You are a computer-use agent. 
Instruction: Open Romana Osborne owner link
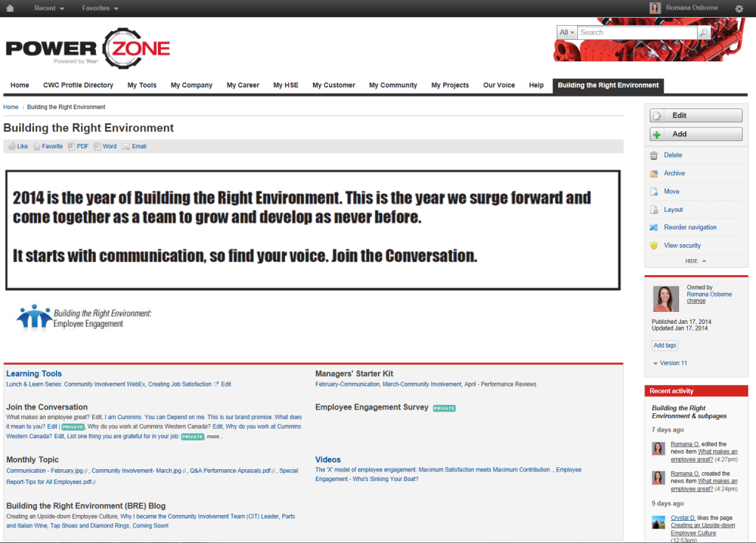click(709, 294)
